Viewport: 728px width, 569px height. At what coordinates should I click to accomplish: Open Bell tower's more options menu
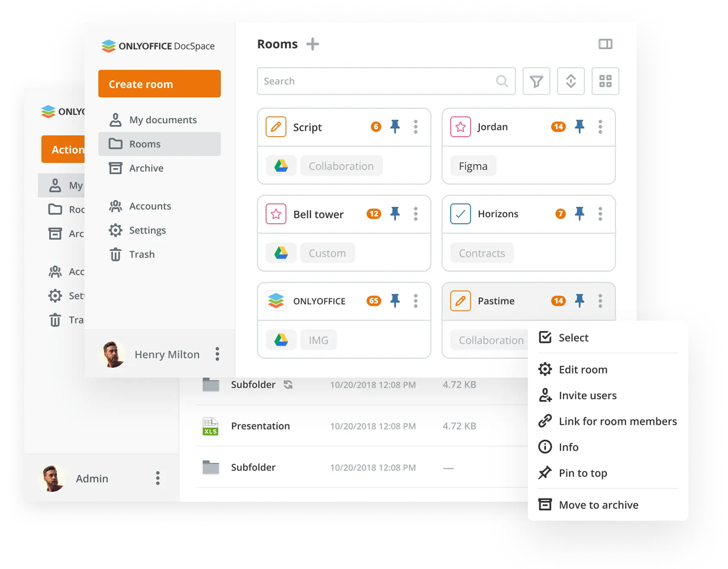[x=416, y=214]
